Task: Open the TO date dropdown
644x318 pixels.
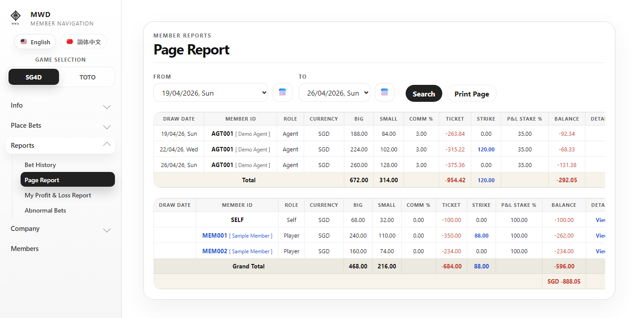Action: [335, 92]
